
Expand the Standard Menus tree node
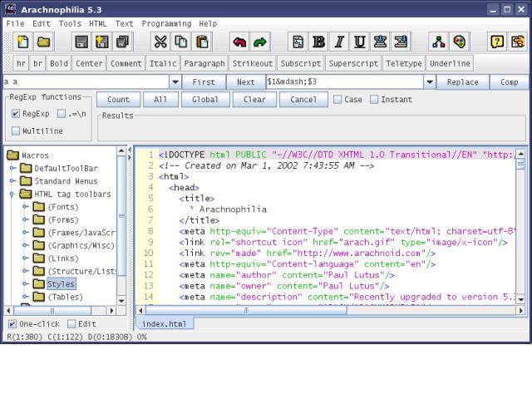click(x=12, y=181)
